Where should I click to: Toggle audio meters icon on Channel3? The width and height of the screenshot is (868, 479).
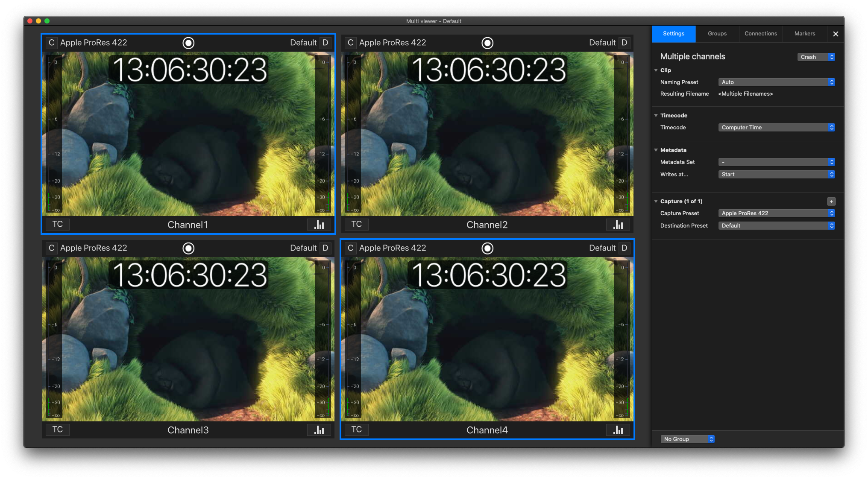319,430
